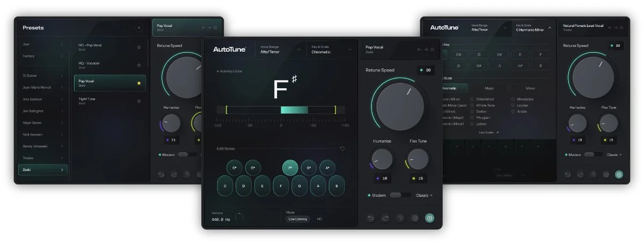Image resolution: width=644 pixels, height=242 pixels.
Task: Click redo icon in right AutoTune window
Action: click(x=580, y=174)
